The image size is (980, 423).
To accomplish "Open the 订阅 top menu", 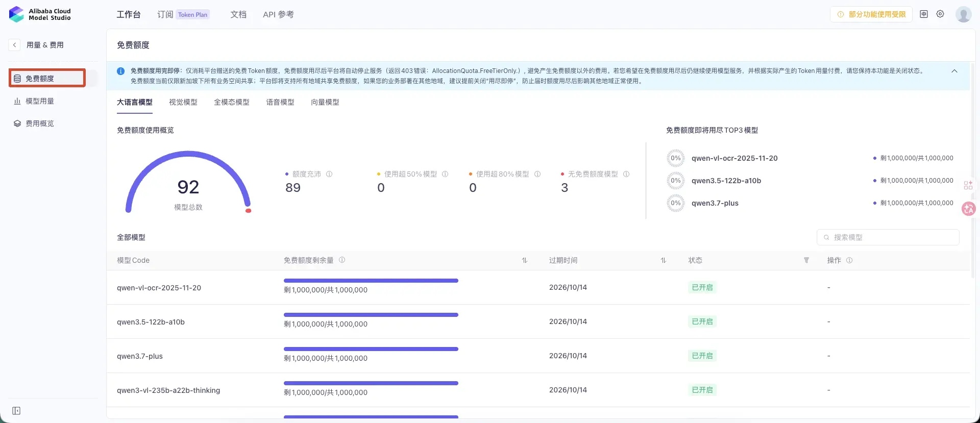I will point(165,14).
